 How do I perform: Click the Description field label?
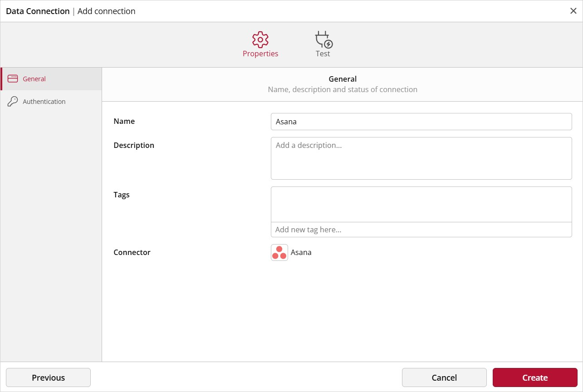pyautogui.click(x=134, y=146)
